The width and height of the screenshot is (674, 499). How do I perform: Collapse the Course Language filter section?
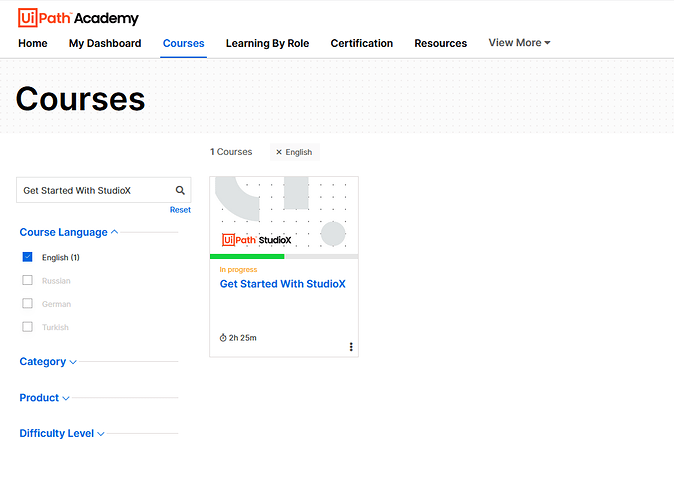tap(69, 232)
